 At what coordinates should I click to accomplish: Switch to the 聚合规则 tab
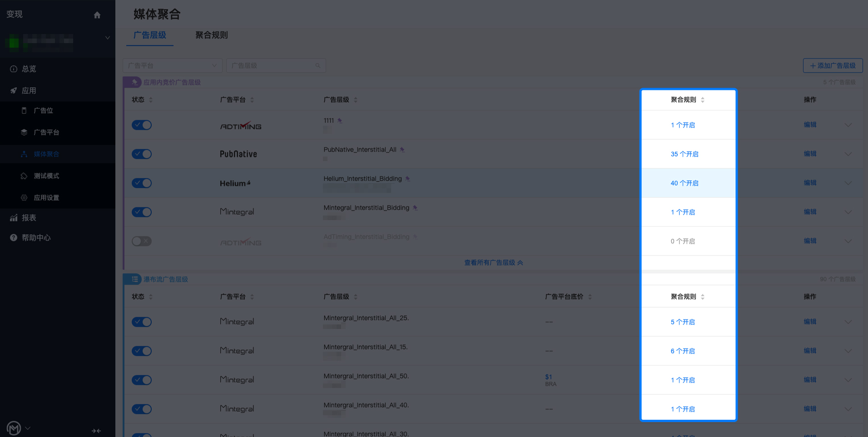[x=212, y=35]
